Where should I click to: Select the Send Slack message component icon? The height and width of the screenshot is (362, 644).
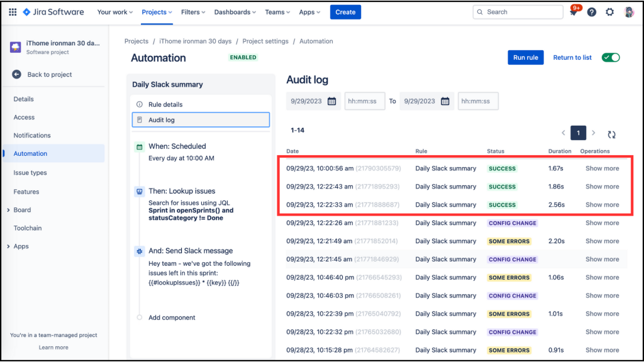[x=140, y=251]
